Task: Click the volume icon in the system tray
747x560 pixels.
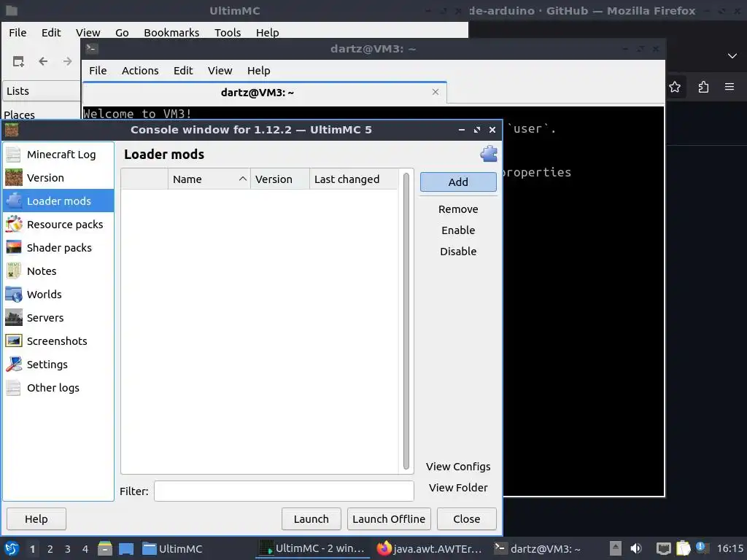Action: pos(636,548)
